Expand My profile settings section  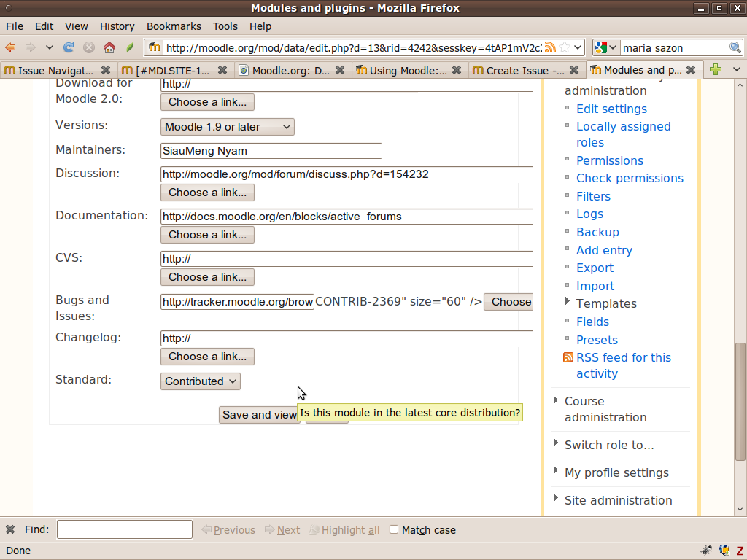[555, 470]
